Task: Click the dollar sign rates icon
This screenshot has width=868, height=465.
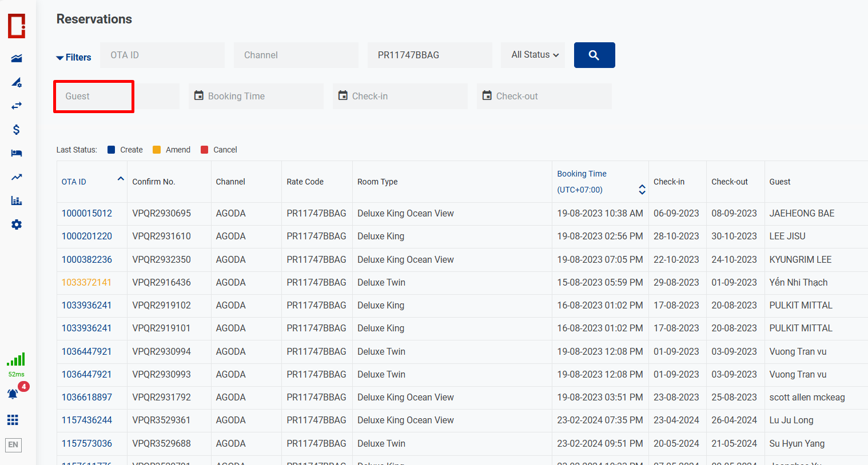Action: point(17,130)
